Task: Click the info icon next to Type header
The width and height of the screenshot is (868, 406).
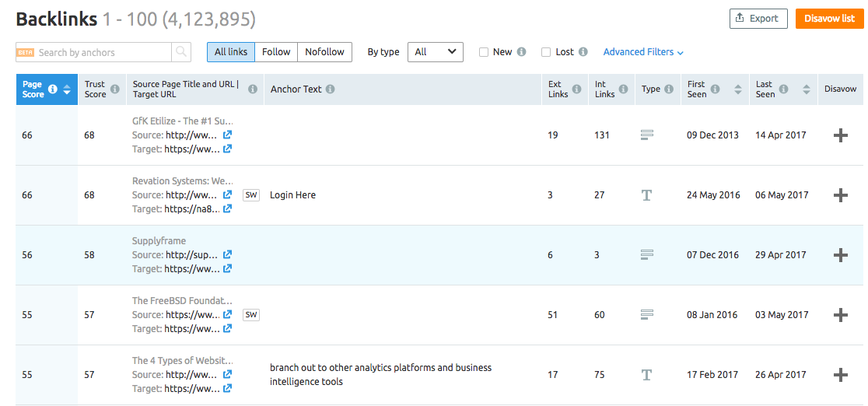Action: click(x=669, y=89)
